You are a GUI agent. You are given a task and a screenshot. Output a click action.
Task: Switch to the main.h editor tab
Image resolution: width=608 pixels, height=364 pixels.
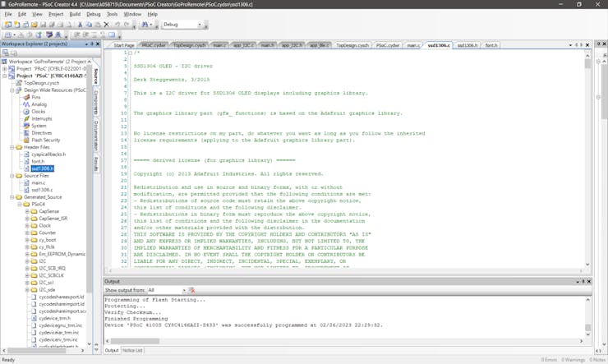pos(267,45)
